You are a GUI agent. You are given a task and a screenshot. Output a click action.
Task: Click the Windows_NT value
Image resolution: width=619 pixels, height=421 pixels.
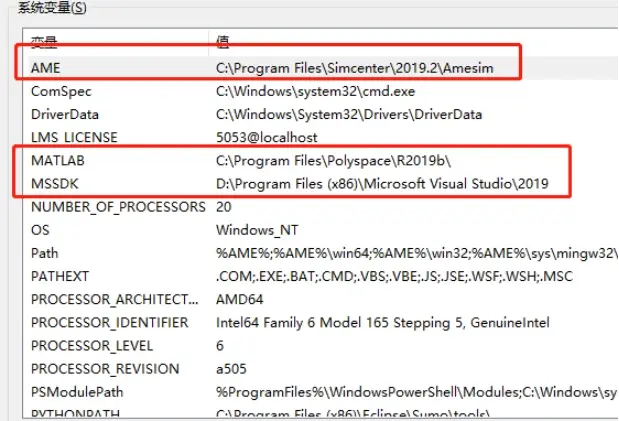257,230
